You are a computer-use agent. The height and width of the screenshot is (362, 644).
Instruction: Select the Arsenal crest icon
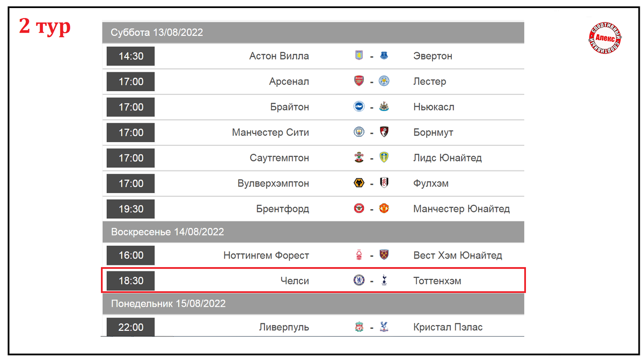(x=359, y=81)
